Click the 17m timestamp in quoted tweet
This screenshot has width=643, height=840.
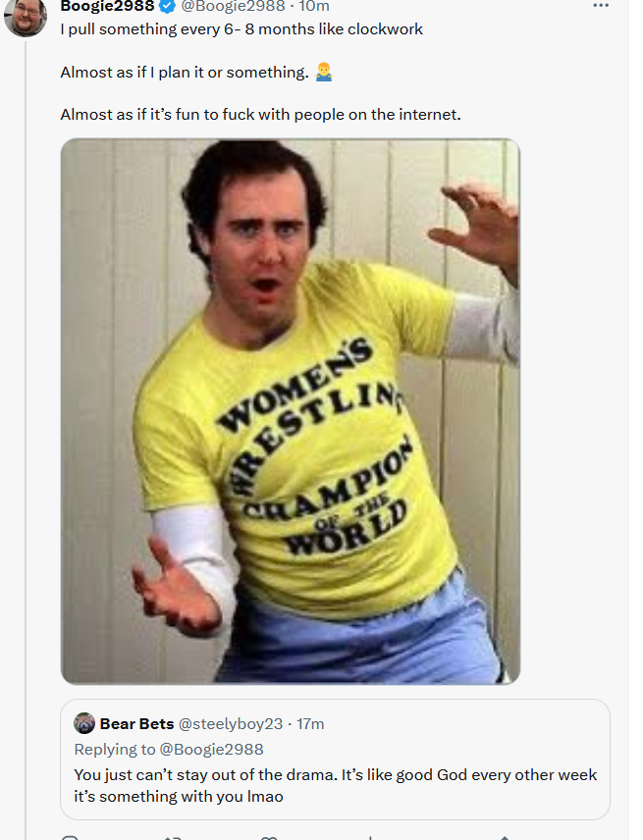310,724
